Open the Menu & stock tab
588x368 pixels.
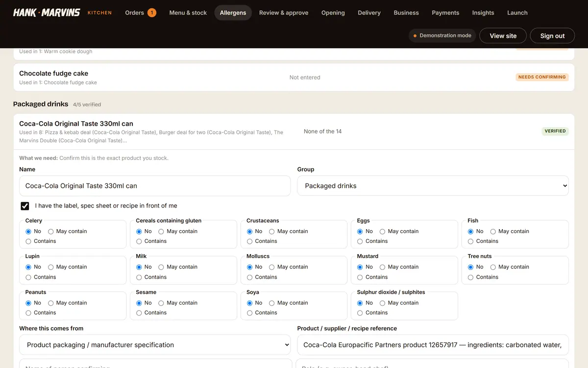pos(188,13)
